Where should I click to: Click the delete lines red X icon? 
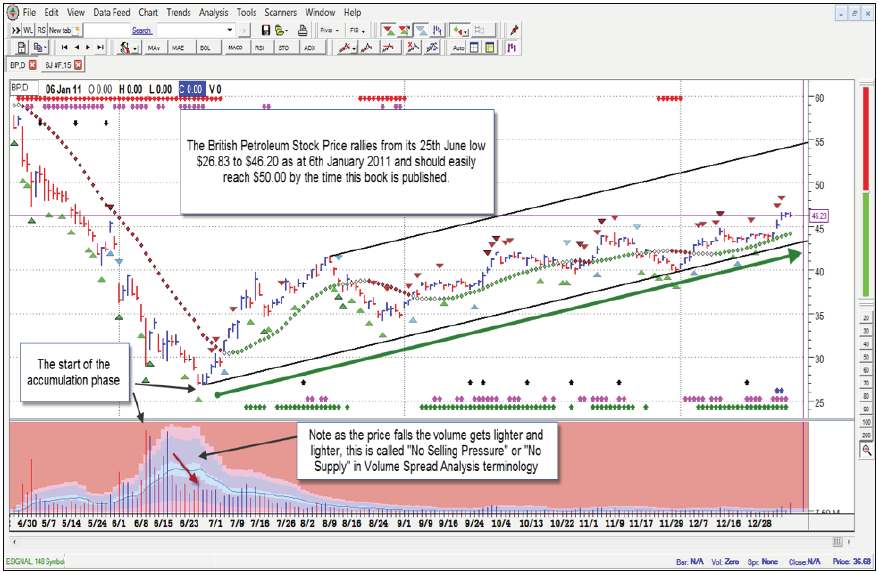click(413, 48)
